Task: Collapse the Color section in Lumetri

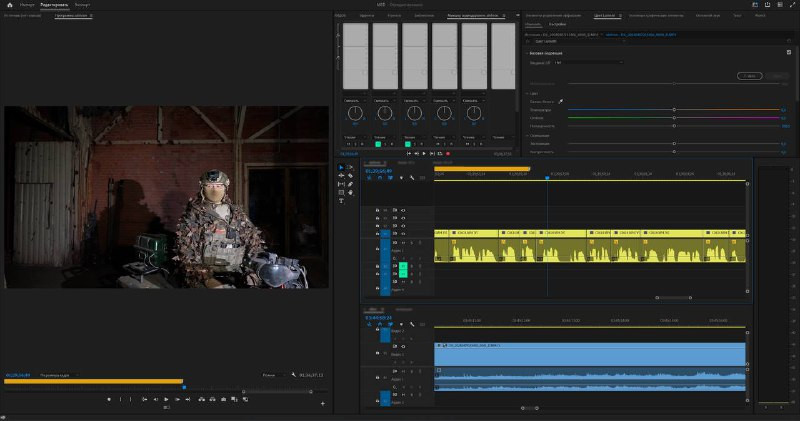Action: pos(527,93)
